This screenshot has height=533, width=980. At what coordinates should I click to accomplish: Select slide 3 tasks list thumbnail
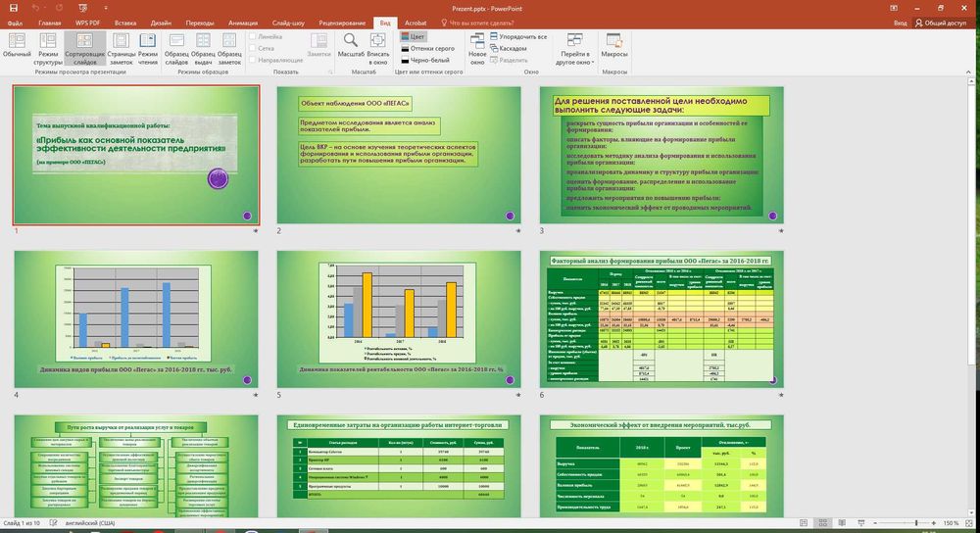pyautogui.click(x=661, y=155)
